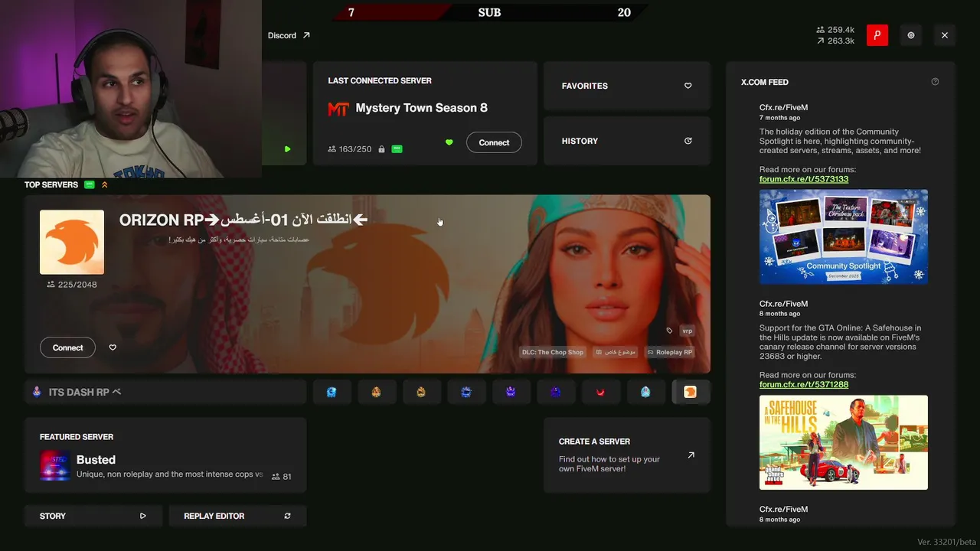Click the first Cfx.re/FiveM post author

(x=783, y=108)
